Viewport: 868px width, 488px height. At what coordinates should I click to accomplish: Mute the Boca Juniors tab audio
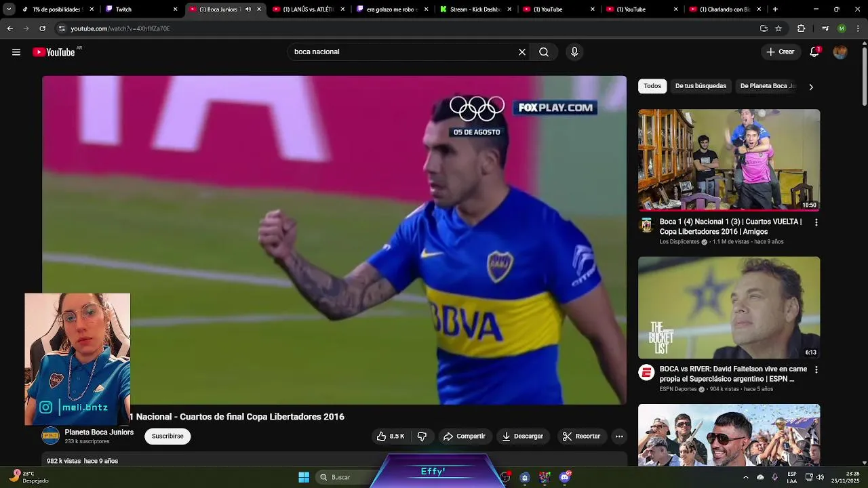point(248,9)
